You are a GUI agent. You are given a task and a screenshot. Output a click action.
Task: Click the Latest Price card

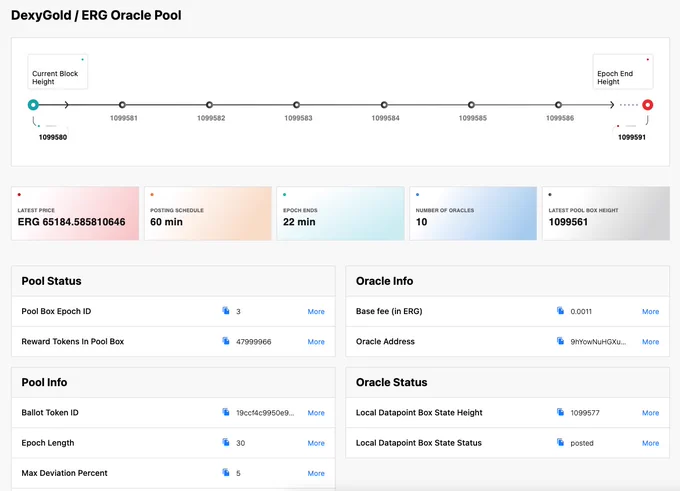point(75,213)
